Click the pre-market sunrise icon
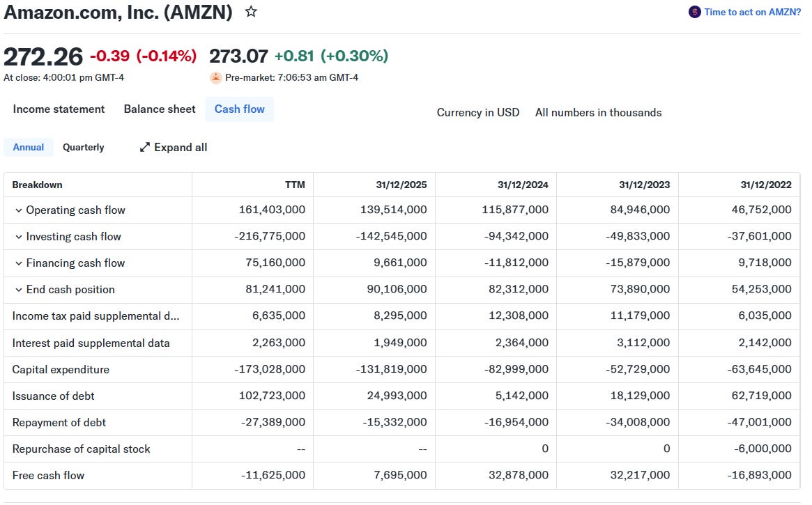Viewport: 812px width, 505px height. (x=215, y=77)
